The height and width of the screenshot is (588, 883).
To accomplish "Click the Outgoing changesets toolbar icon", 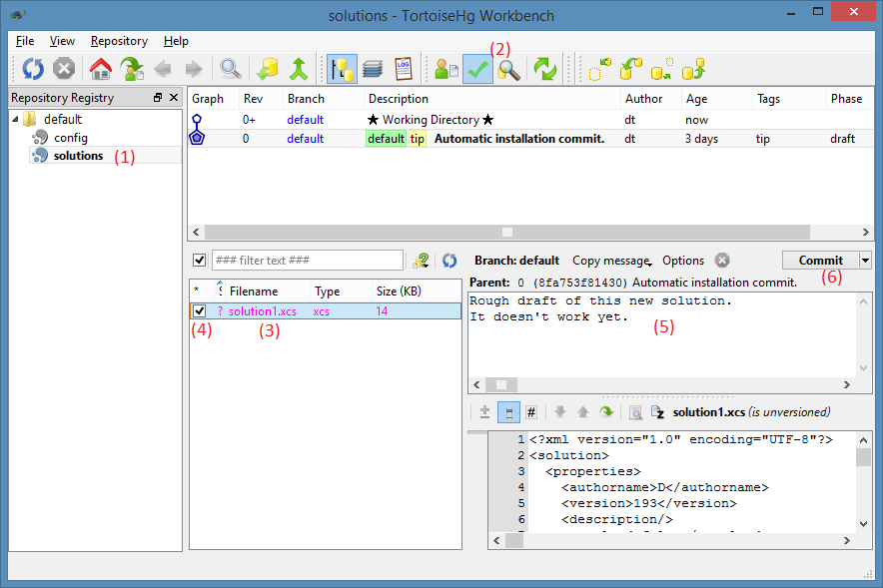I will tap(661, 69).
